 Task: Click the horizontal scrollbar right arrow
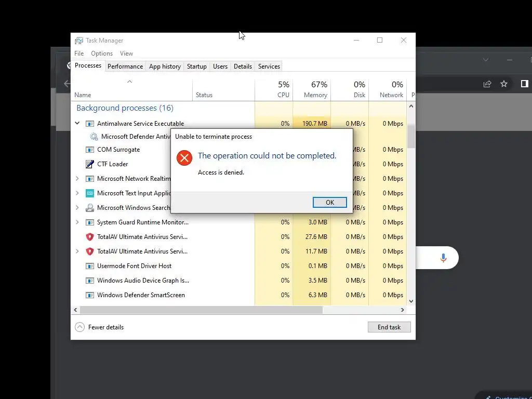[x=403, y=310]
